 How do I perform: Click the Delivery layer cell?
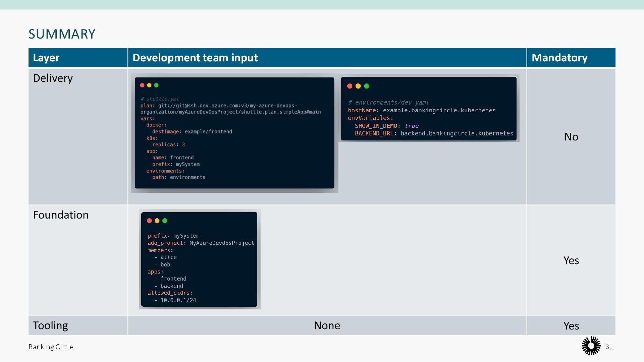tap(53, 78)
